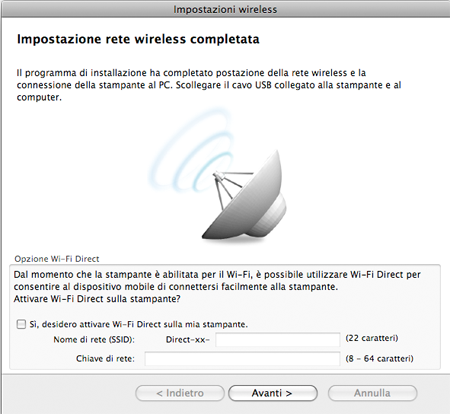This screenshot has width=450, height=414.
Task: Click the '(22 caratteri)' hint
Action: 372,338
